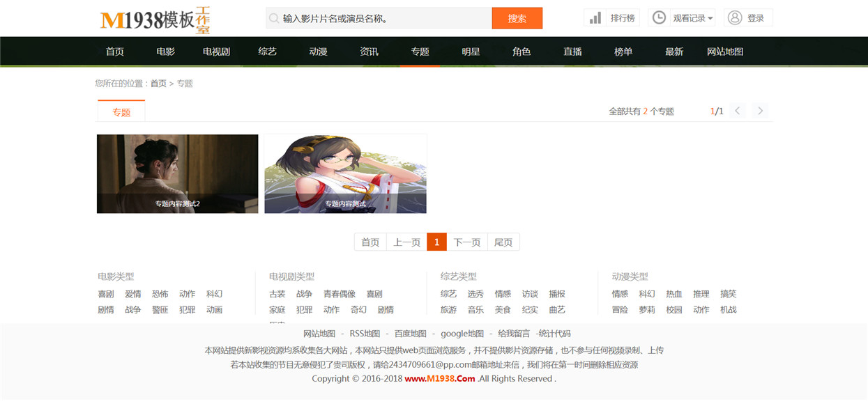Open 机战 under 动漫类型
868x413 pixels.
pos(729,310)
